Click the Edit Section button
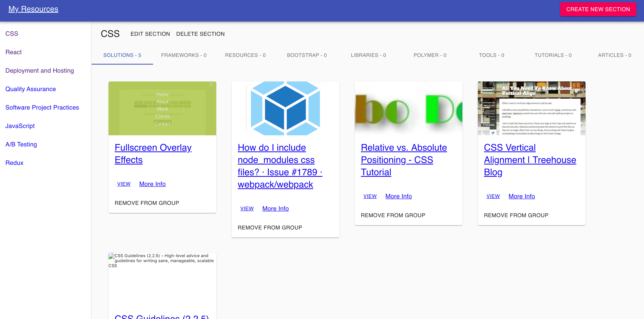The image size is (644, 319). click(150, 34)
